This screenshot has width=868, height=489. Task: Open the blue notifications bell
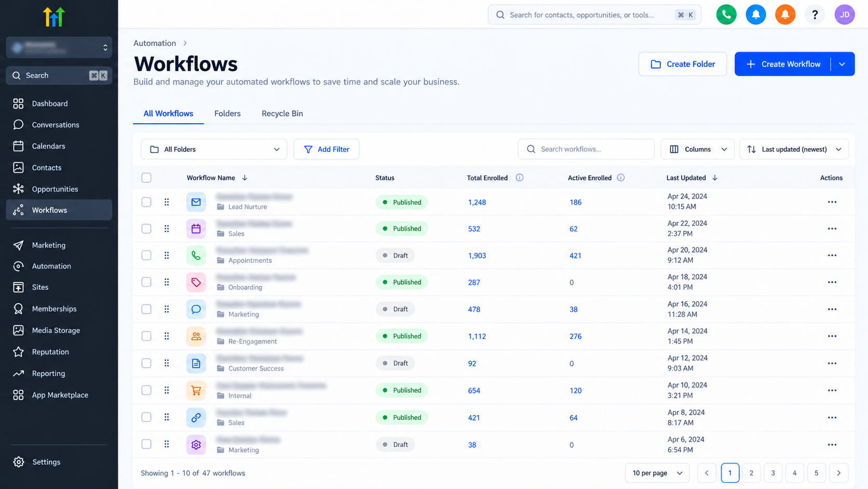click(x=756, y=15)
